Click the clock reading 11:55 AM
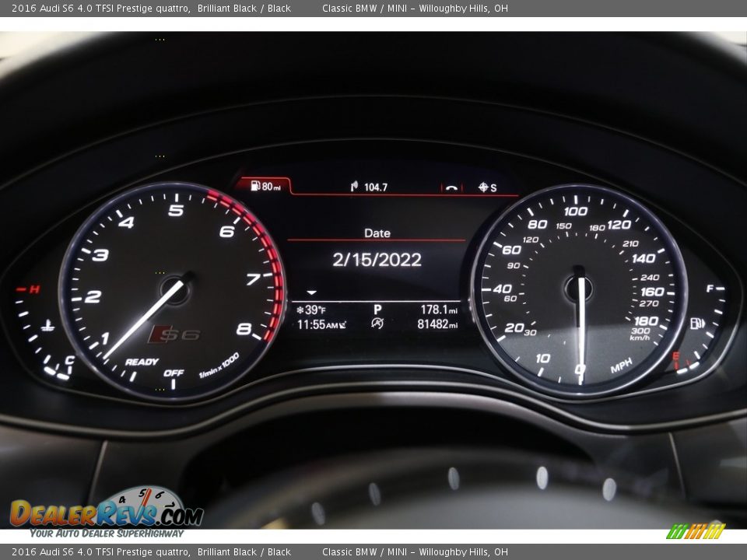The width and height of the screenshot is (747, 560). [x=317, y=325]
